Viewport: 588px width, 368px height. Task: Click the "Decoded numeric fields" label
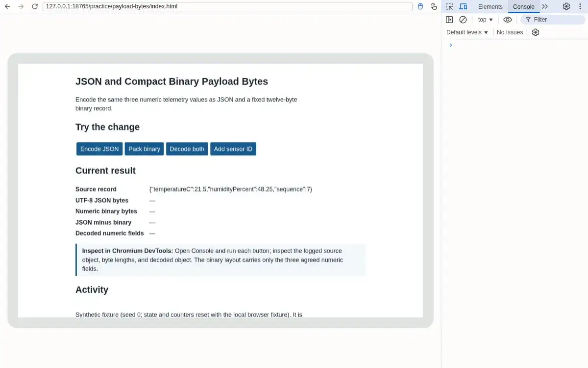110,233
